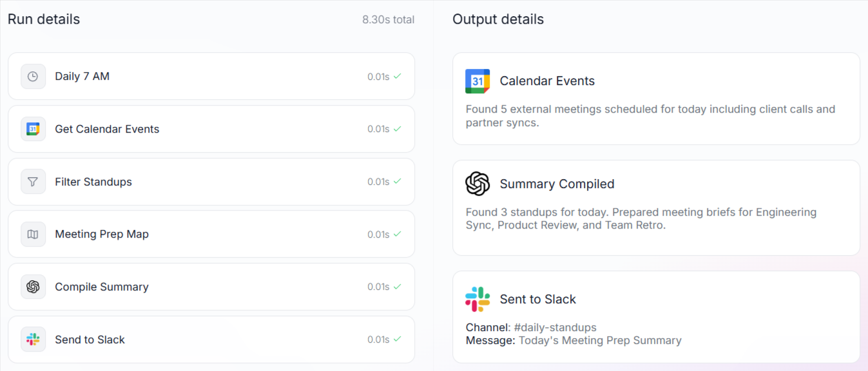The width and height of the screenshot is (868, 371).
Task: Click the checkmark next to Compile Summary
Action: pyautogui.click(x=401, y=287)
